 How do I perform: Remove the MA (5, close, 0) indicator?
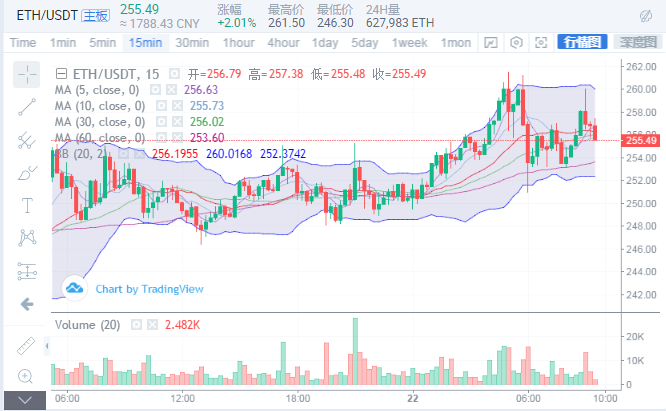[172, 90]
